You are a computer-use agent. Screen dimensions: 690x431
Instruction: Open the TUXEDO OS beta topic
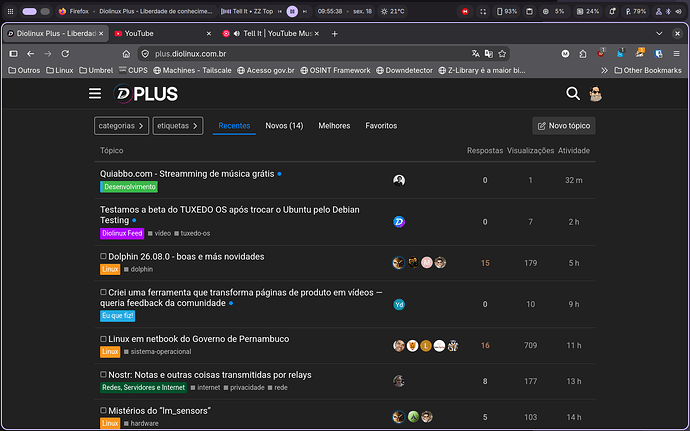pyautogui.click(x=230, y=215)
